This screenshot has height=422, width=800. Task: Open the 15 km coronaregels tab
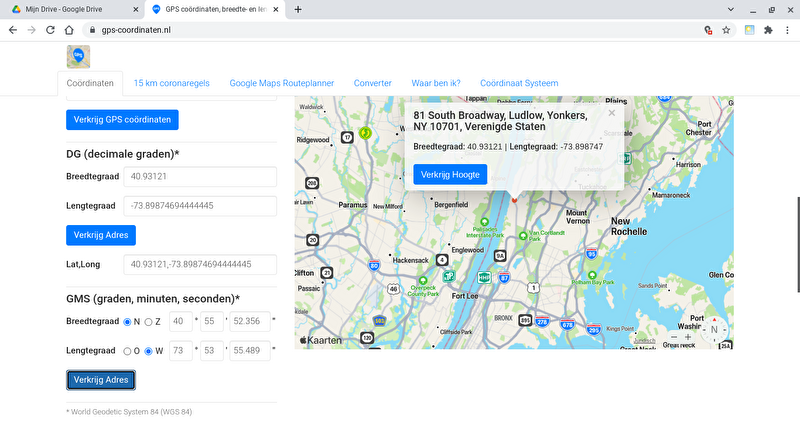[171, 83]
